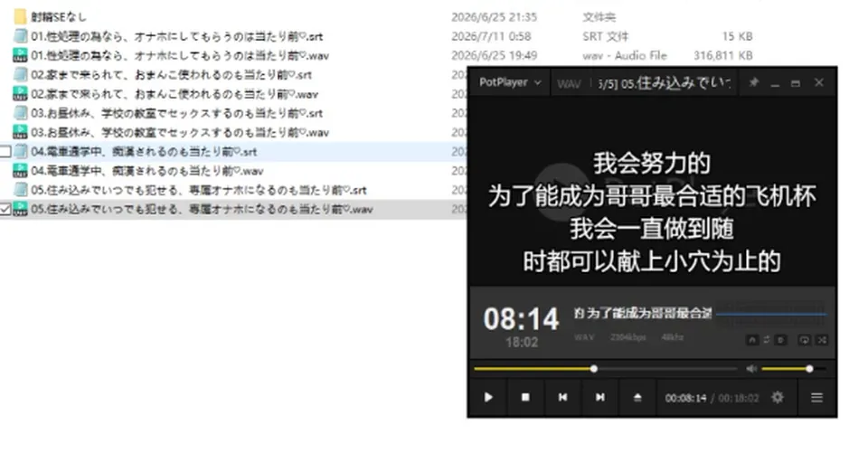Screen dimensions: 868x473
Task: Select the 02 .wav audio file icon
Action: pyautogui.click(x=20, y=93)
